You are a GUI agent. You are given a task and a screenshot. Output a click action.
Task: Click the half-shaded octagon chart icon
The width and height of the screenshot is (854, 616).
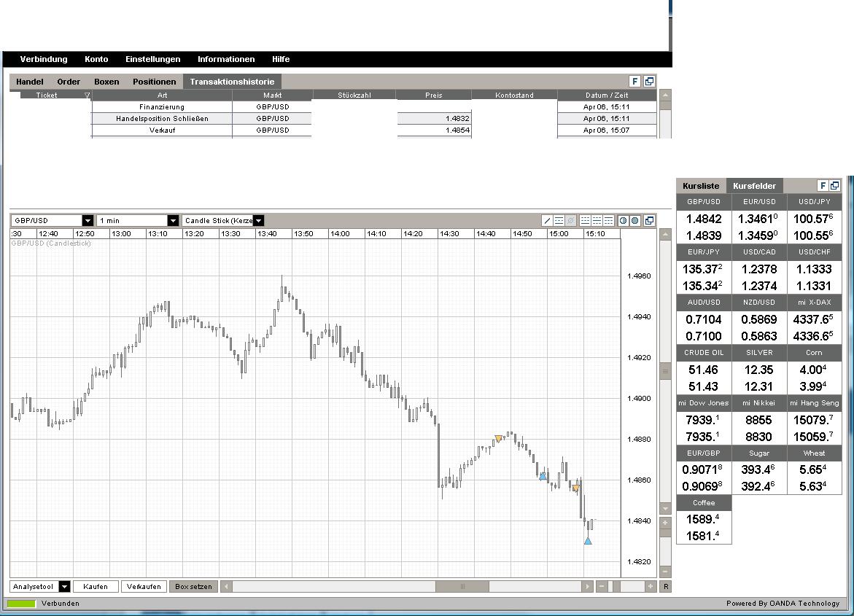623,221
